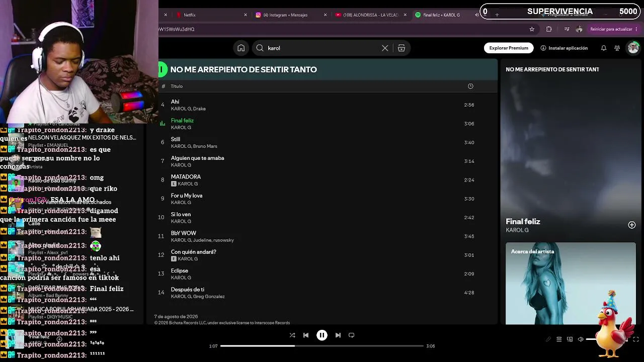Screen dimensions: 644x362
Task: Switch to the ALONDRISSA YouTube tab
Action: point(370,15)
